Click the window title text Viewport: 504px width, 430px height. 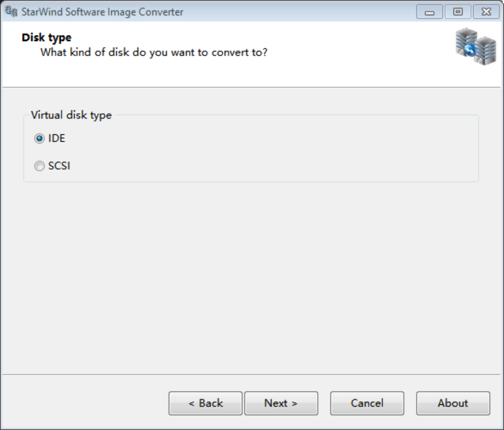103,12
